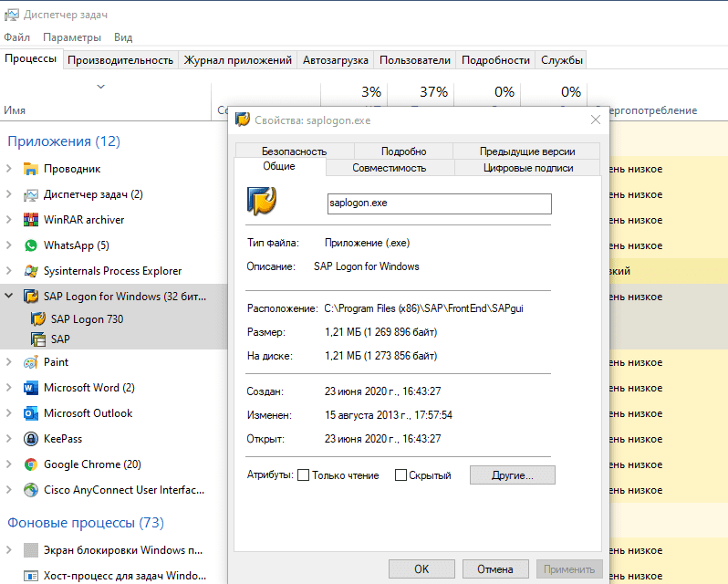Expand the Microsoft Word (2) row
Viewport: 728px width, 584px height.
click(9, 388)
